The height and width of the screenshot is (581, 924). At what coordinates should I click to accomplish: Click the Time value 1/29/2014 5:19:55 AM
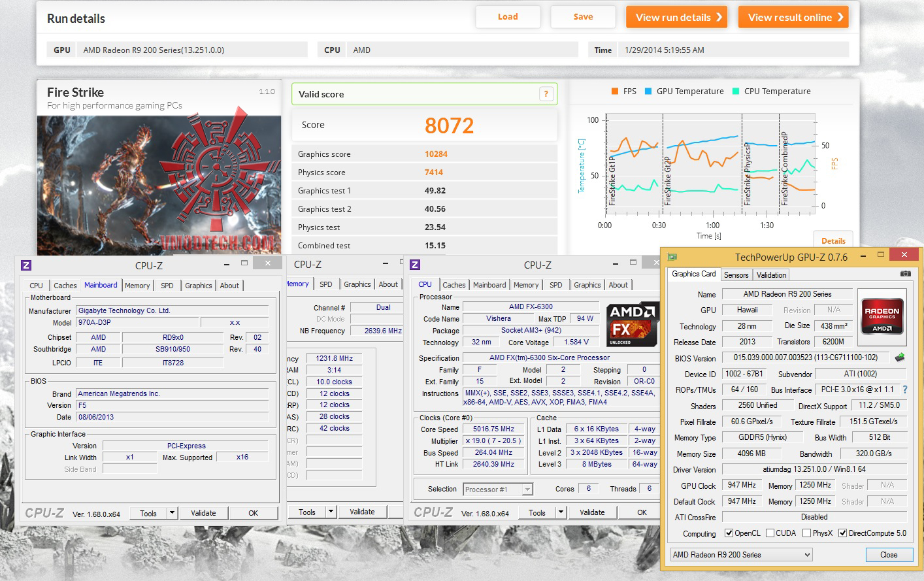[x=665, y=50]
